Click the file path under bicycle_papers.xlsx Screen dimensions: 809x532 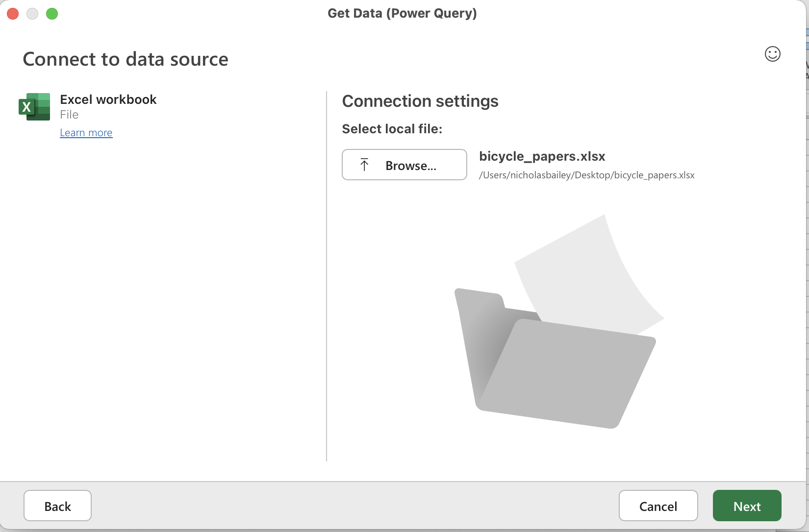[587, 175]
